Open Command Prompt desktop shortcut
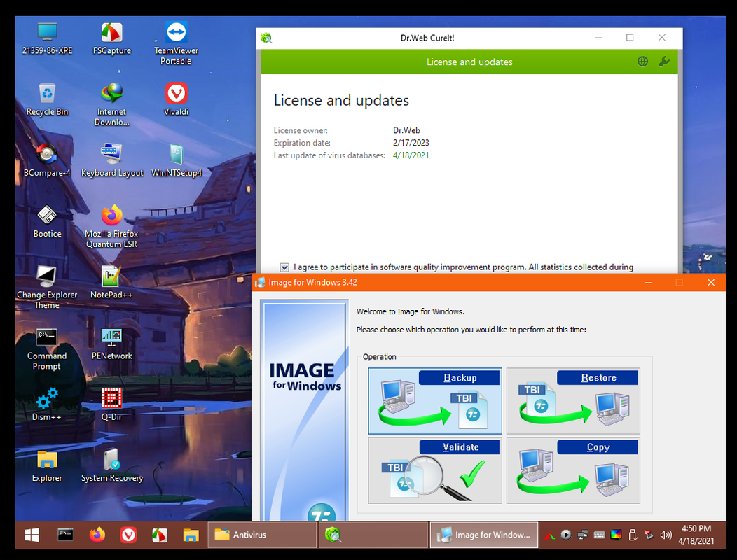 point(47,349)
